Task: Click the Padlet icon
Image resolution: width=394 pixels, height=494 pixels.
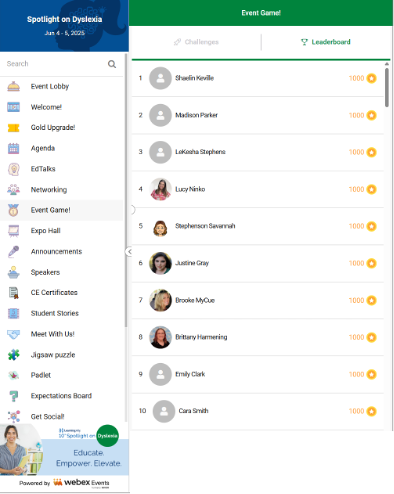Action: (x=13, y=375)
